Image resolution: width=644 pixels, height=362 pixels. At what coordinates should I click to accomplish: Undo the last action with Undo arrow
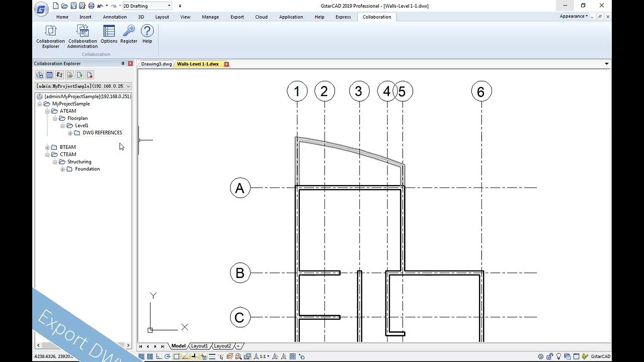point(100,6)
